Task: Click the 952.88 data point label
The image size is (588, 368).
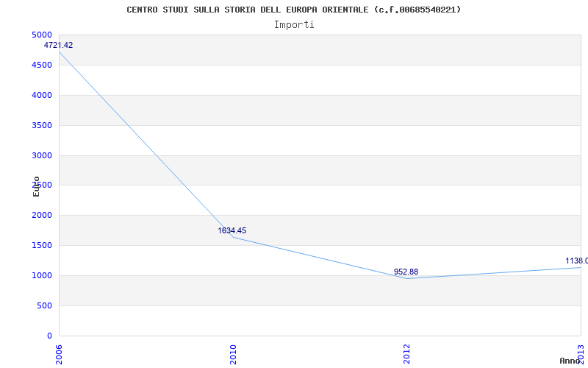Action: (406, 272)
